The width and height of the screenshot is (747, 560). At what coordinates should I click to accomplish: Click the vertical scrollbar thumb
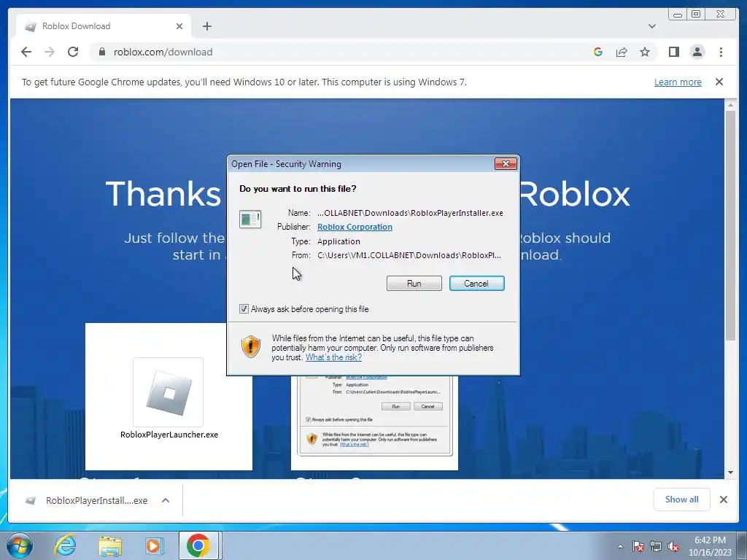pyautogui.click(x=730, y=225)
